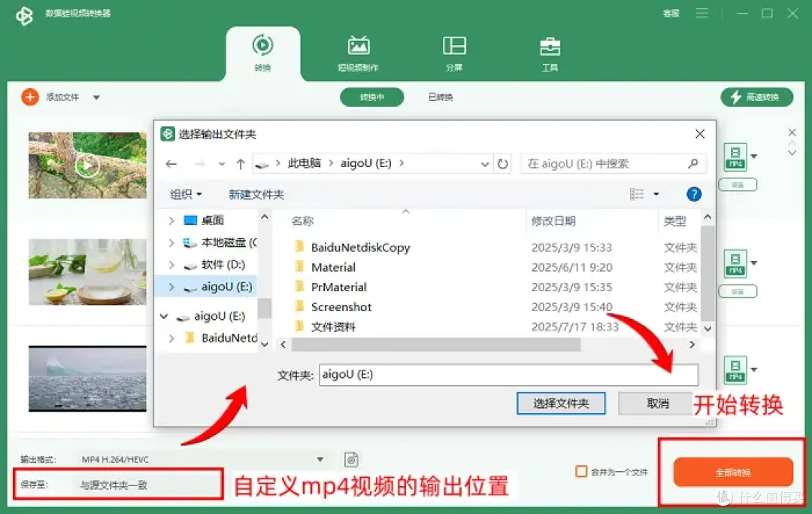Confirm with 选择文件夹 button
Image resolution: width=812 pixels, height=514 pixels.
pos(561,403)
